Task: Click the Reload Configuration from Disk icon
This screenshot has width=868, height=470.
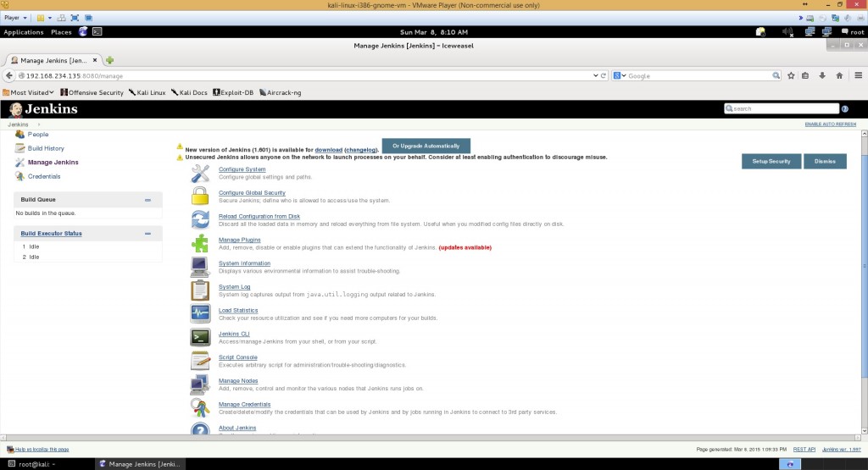Action: point(200,219)
